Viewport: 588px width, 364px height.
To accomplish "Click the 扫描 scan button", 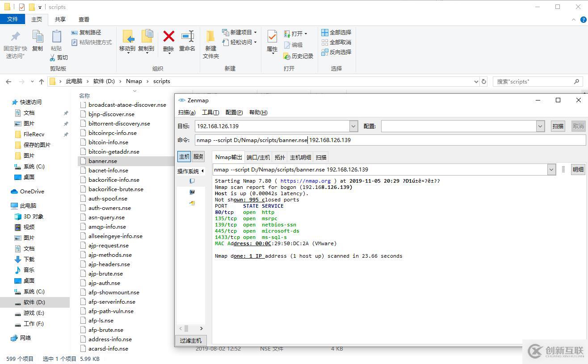I will (558, 126).
